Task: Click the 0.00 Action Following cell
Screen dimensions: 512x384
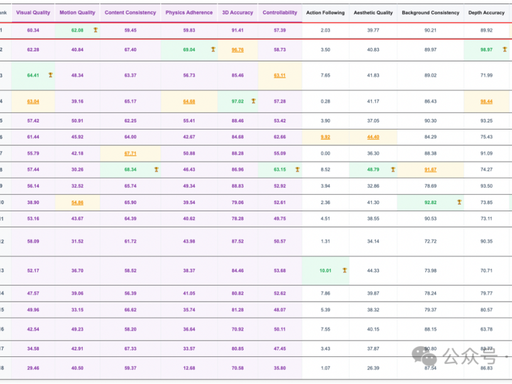Action: (325, 153)
